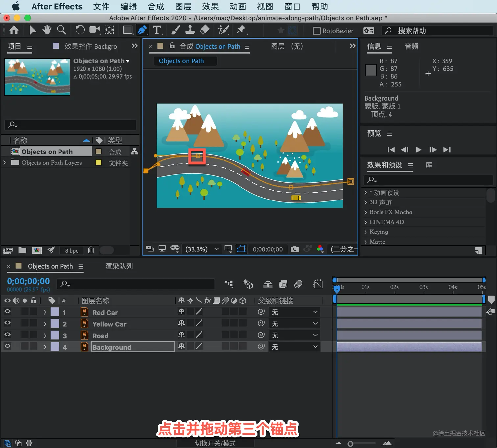Click the 搜索帮助 search field
This screenshot has height=448, width=497.
[x=438, y=31]
